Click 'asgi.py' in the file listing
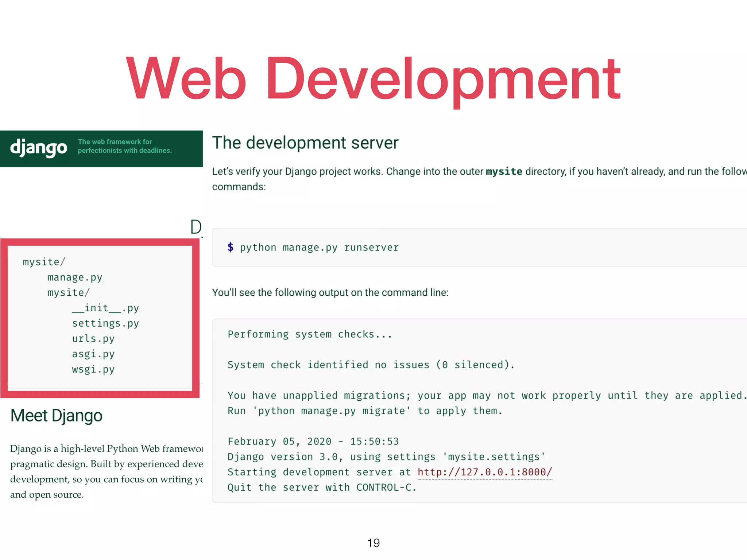Screen dimensions: 747x560 (x=93, y=354)
